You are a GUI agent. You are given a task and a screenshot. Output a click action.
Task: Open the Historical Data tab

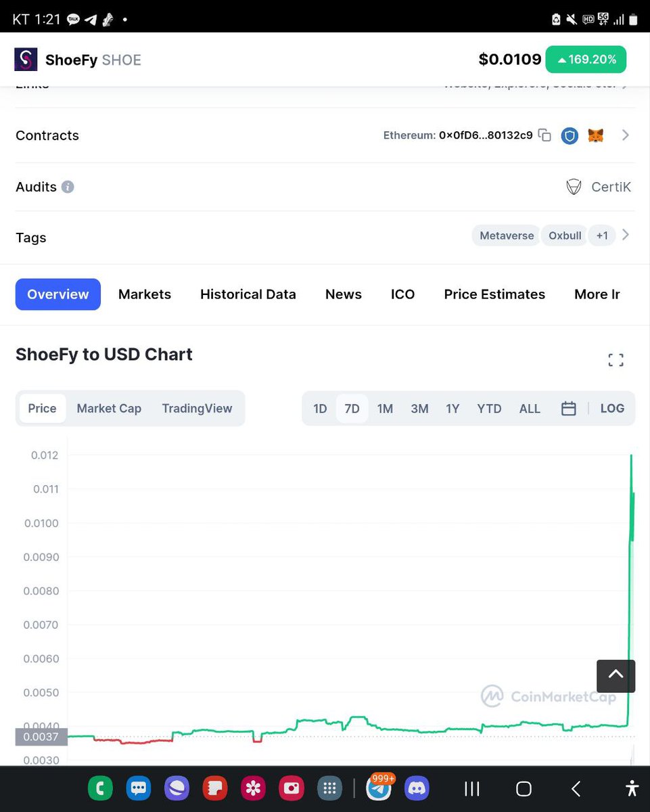(x=248, y=294)
